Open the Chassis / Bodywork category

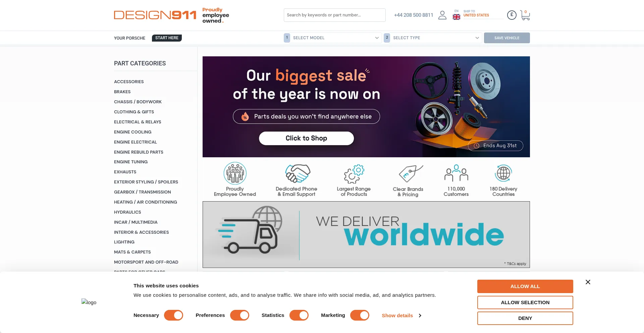(x=138, y=102)
